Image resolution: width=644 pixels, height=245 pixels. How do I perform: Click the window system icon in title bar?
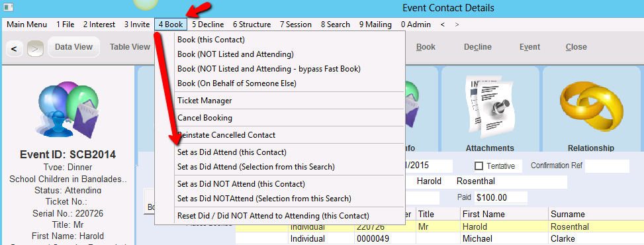8,7
